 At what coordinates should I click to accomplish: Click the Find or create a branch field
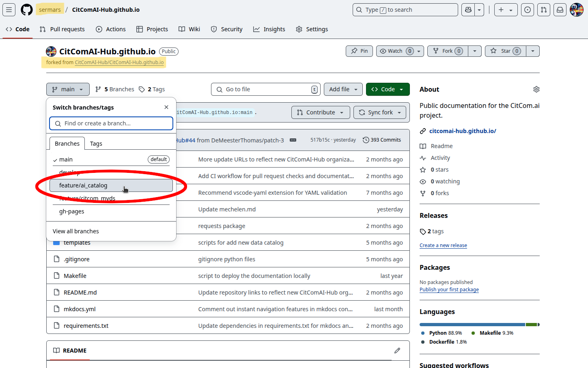(x=111, y=123)
